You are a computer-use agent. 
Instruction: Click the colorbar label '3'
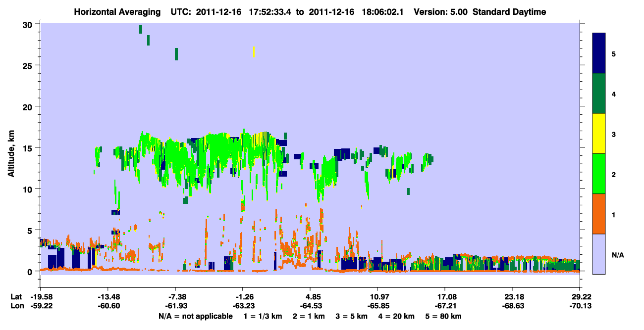(x=614, y=134)
